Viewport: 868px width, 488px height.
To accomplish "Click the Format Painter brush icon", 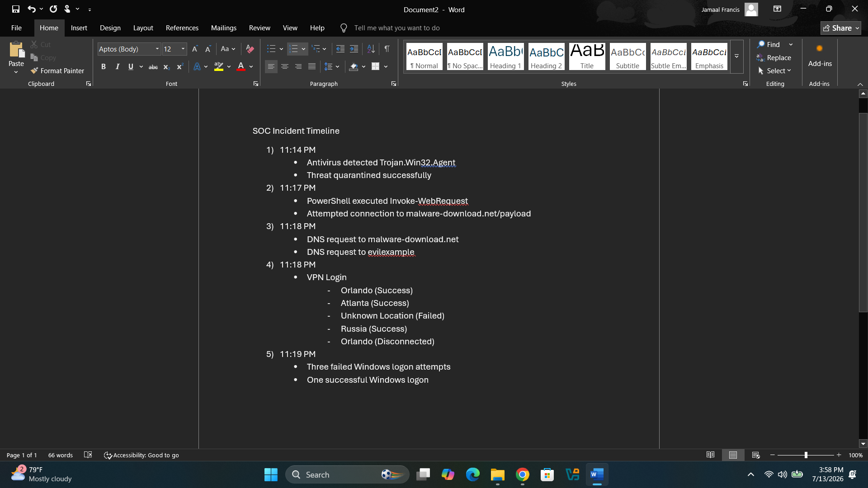I will 34,71.
